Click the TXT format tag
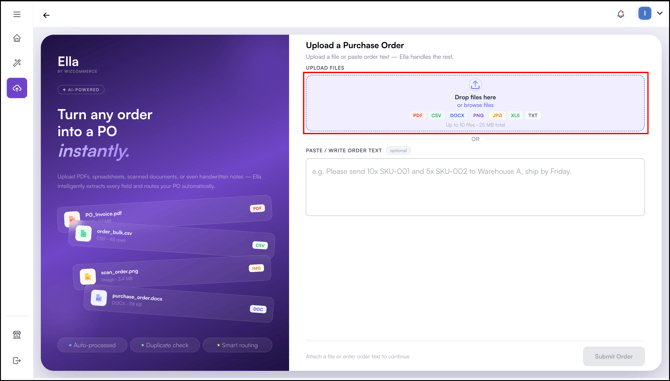The height and width of the screenshot is (381, 670). tap(533, 115)
